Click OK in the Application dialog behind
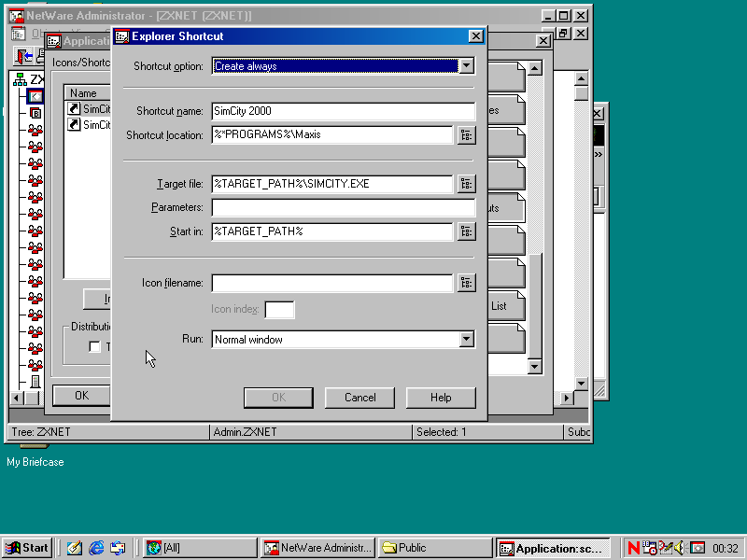The image size is (747, 560). click(x=81, y=396)
